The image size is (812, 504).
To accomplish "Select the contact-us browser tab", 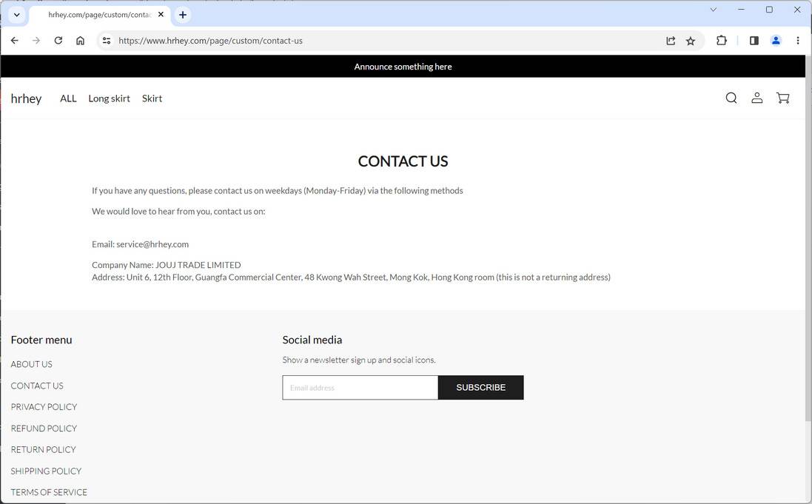I will point(100,14).
